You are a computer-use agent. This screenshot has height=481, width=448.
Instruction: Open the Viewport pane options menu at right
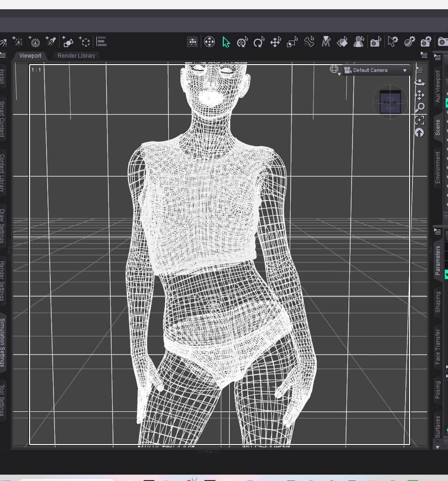(x=424, y=55)
